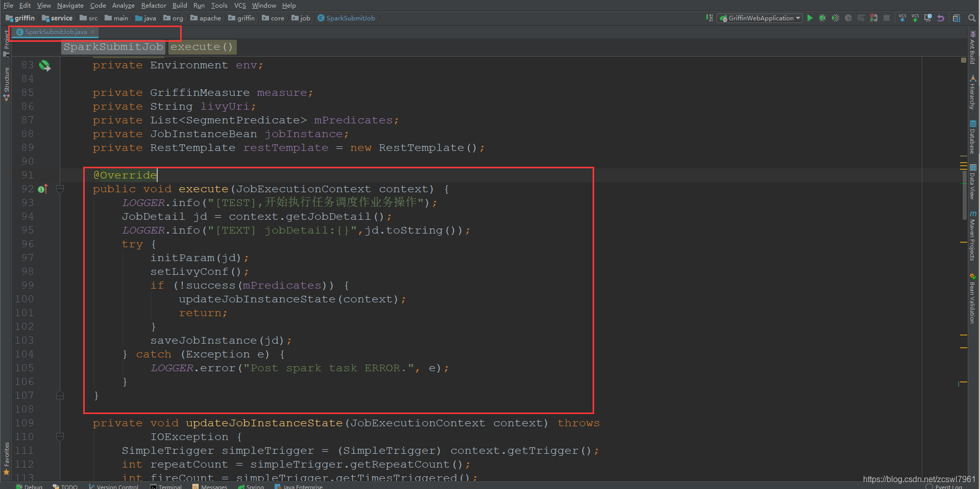Toggle the Project tool window
980x489 pixels.
click(6, 43)
